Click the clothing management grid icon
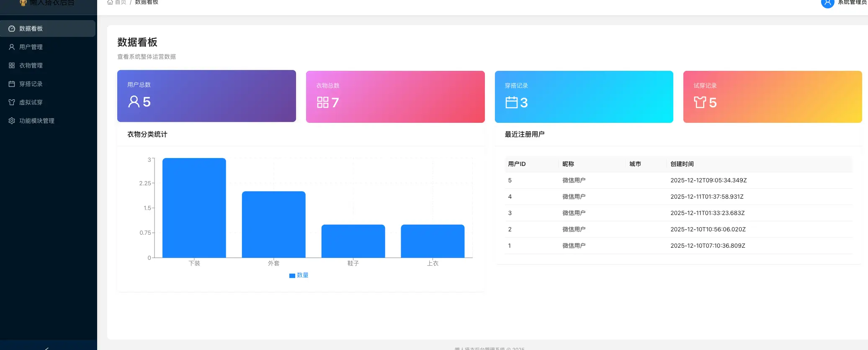The image size is (868, 350). click(x=12, y=65)
